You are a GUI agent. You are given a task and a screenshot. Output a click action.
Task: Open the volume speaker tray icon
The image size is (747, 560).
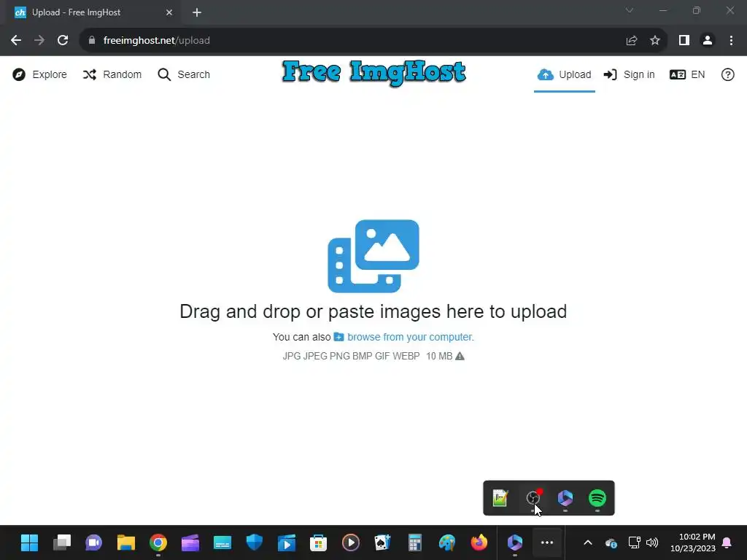click(x=651, y=542)
